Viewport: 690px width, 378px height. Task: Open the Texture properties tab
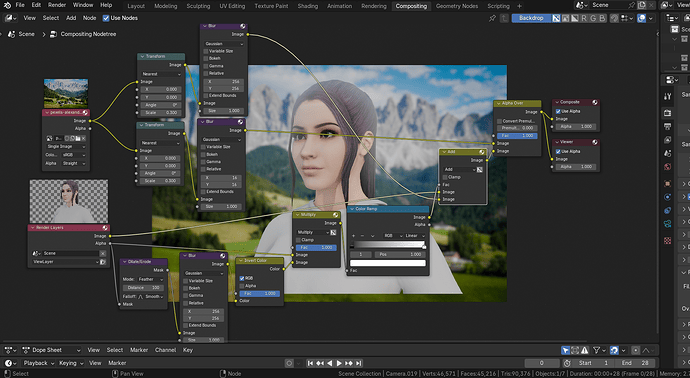668,241
